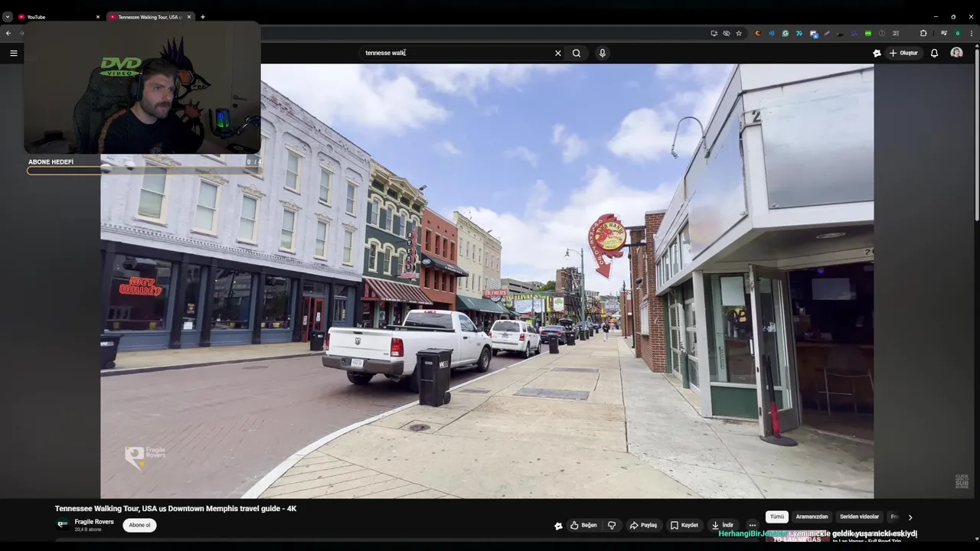Open the Chrome profile avatar in the toolbar
Image resolution: width=980 pixels, height=551 pixels.
coord(958,33)
